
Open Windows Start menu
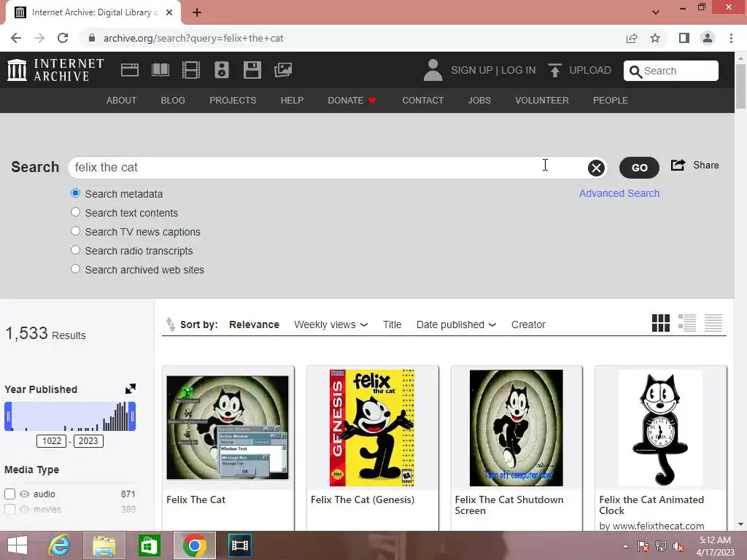[x=18, y=545]
